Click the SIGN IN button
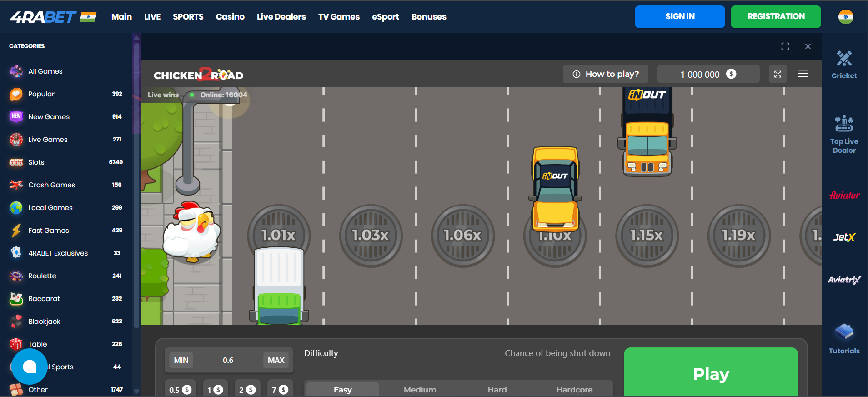The height and width of the screenshot is (397, 868). coord(680,17)
